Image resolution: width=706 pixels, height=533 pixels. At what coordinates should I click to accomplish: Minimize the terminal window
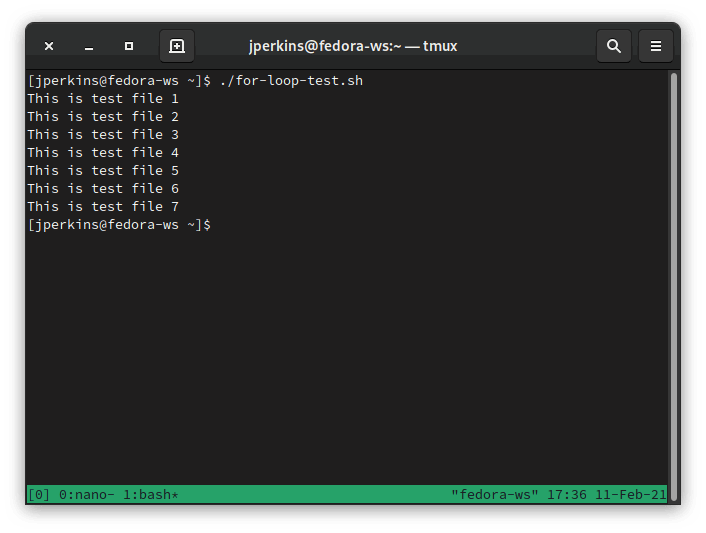pyautogui.click(x=89, y=46)
